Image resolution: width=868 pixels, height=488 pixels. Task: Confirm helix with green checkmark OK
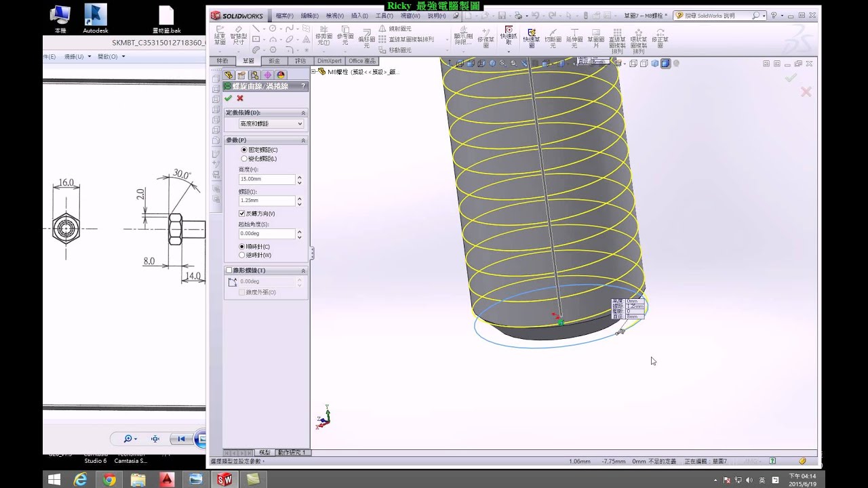(x=229, y=98)
